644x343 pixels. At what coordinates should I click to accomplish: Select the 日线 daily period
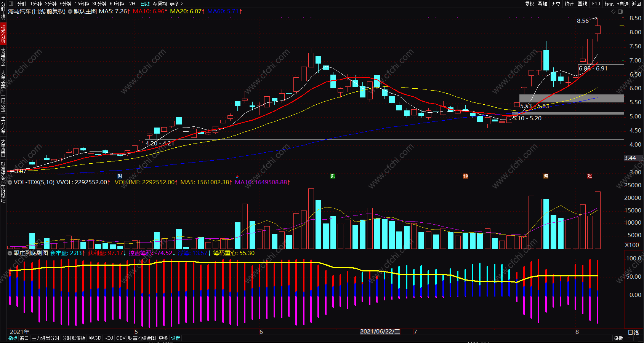145,4
